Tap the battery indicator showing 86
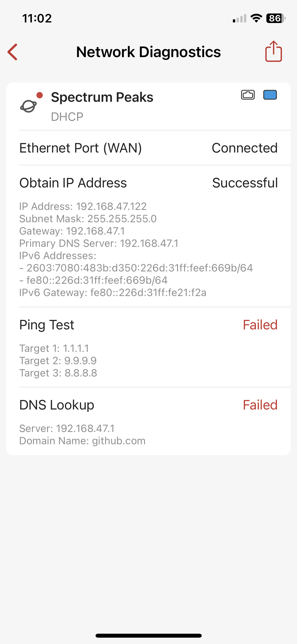This screenshot has height=644, width=297. 276,18
